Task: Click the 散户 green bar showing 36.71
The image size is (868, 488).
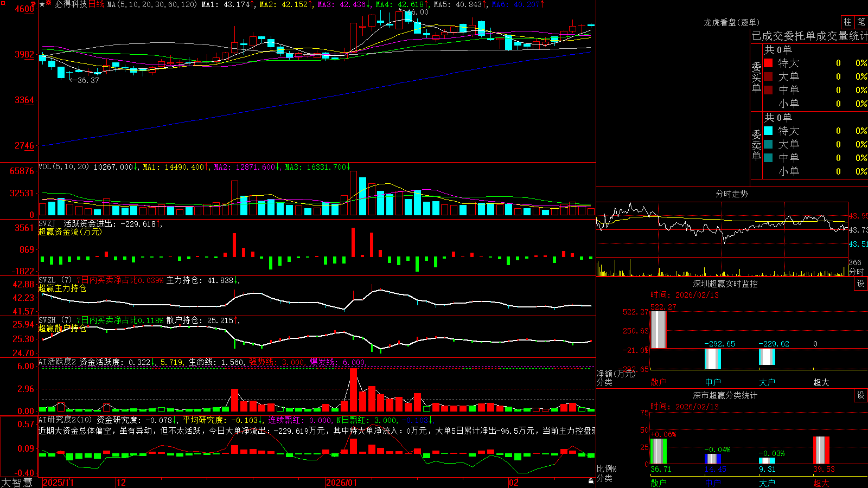Action: [x=659, y=451]
